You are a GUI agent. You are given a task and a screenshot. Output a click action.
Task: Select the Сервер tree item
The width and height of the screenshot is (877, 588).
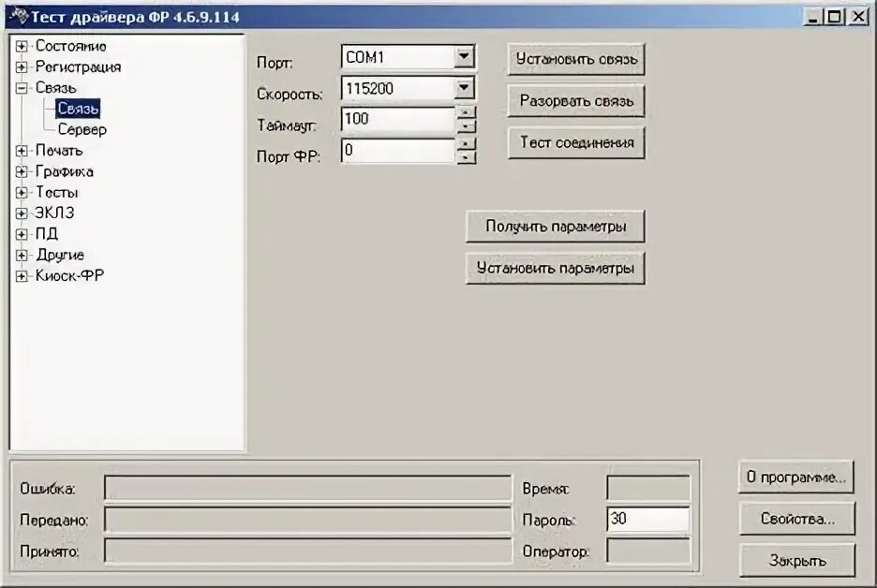[82, 129]
